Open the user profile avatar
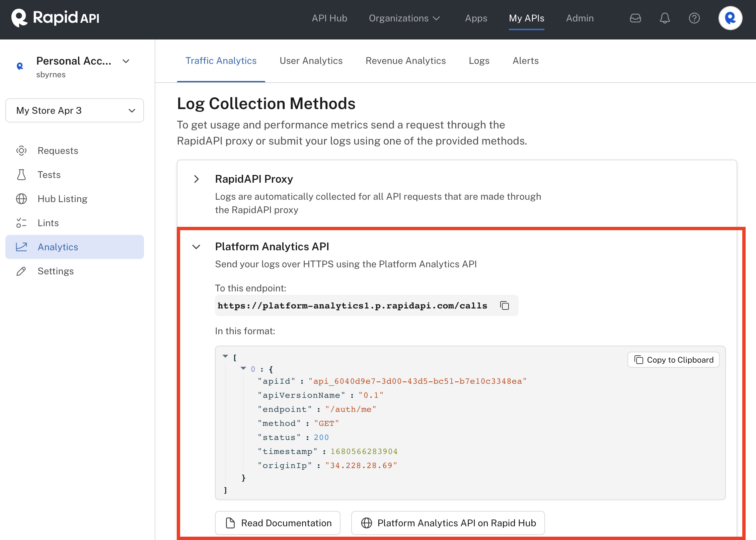The width and height of the screenshot is (756, 540). coord(730,18)
